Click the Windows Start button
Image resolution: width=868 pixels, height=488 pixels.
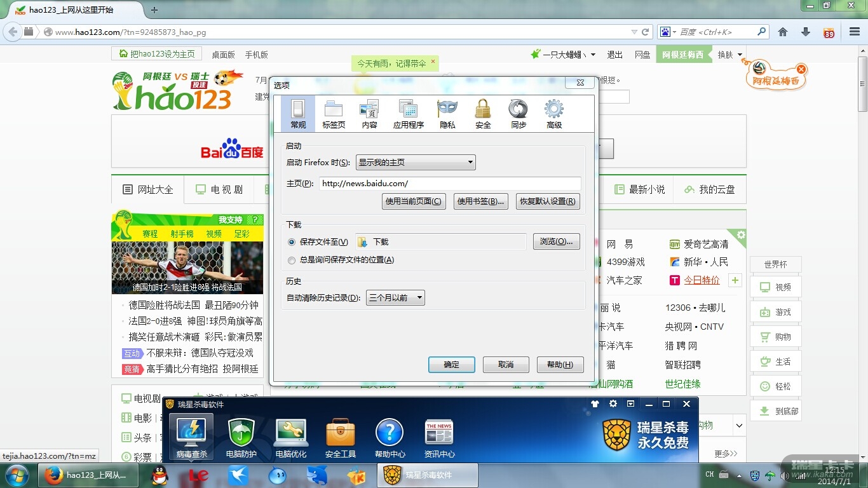coord(16,475)
